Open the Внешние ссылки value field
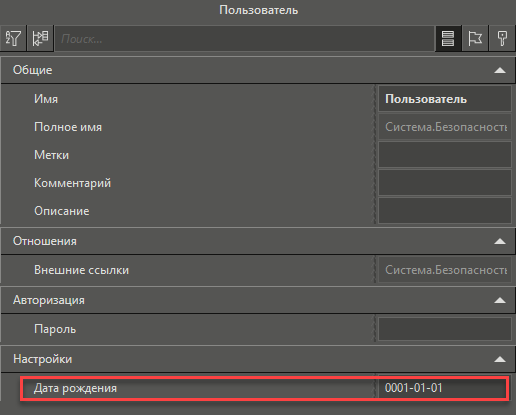516x415 pixels. [x=445, y=270]
